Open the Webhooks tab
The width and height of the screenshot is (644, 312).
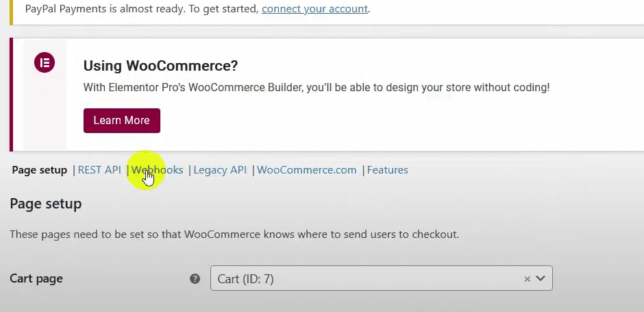click(x=158, y=170)
